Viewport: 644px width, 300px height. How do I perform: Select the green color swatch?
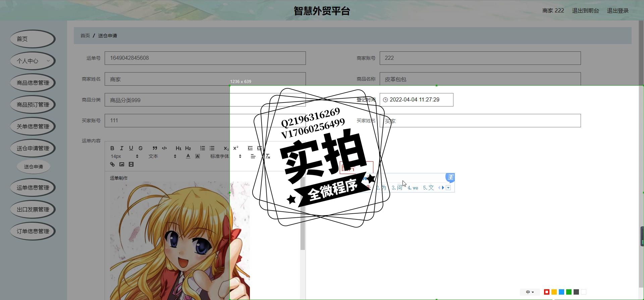[569, 292]
